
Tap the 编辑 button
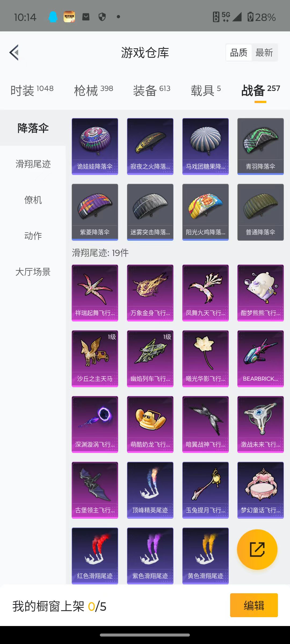tap(254, 605)
